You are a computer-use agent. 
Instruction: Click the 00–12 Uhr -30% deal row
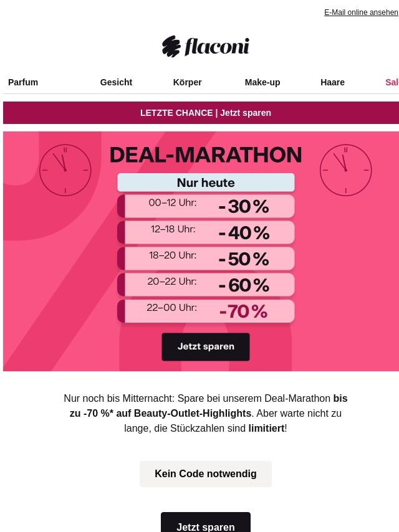pyautogui.click(x=206, y=206)
